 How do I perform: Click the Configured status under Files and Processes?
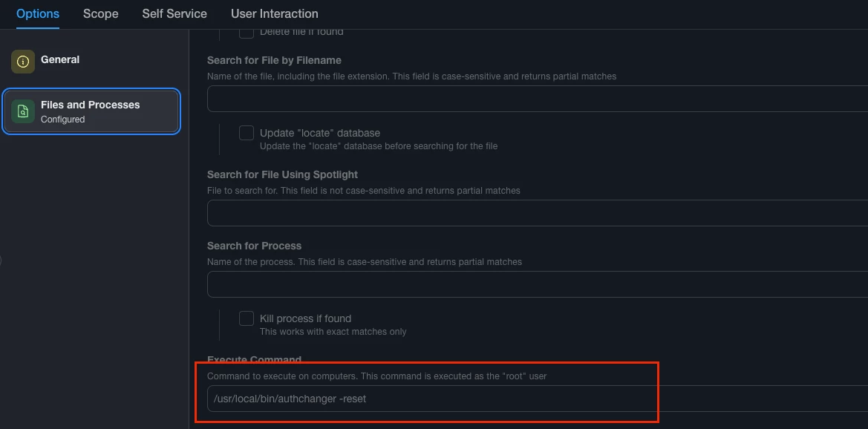coord(62,119)
